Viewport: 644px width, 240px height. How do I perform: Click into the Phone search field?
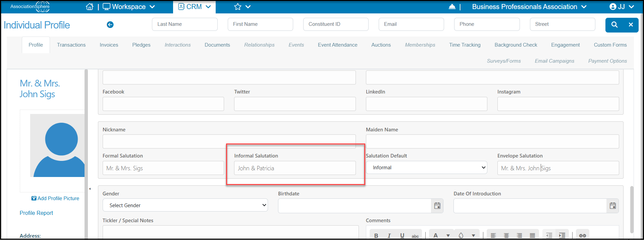(x=487, y=24)
